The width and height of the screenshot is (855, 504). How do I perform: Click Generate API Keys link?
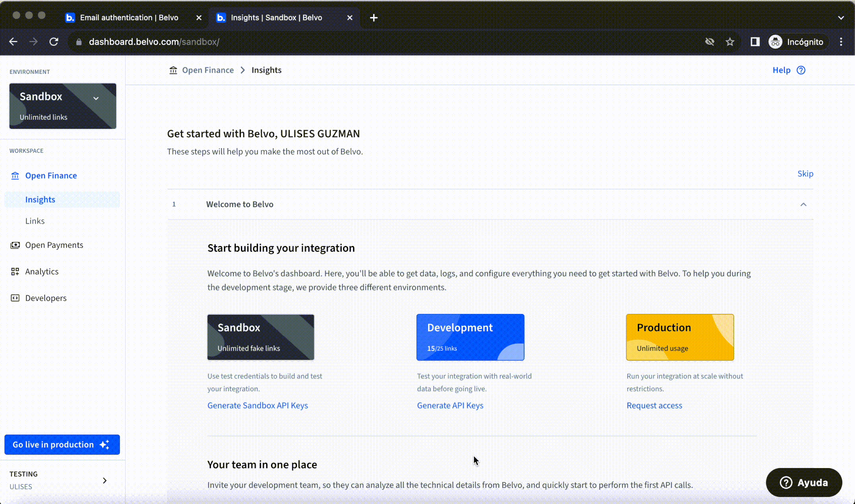coord(450,406)
